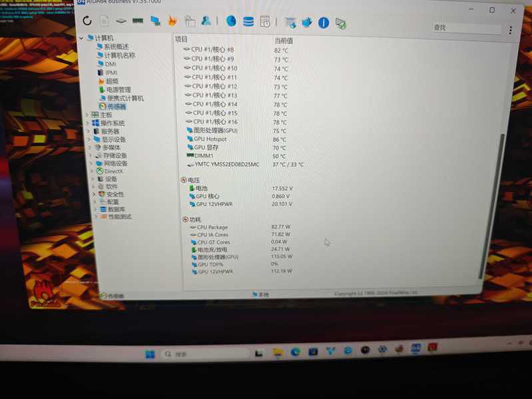This screenshot has height=399, width=532.
Task: Click the 项目 column header
Action: click(182, 39)
